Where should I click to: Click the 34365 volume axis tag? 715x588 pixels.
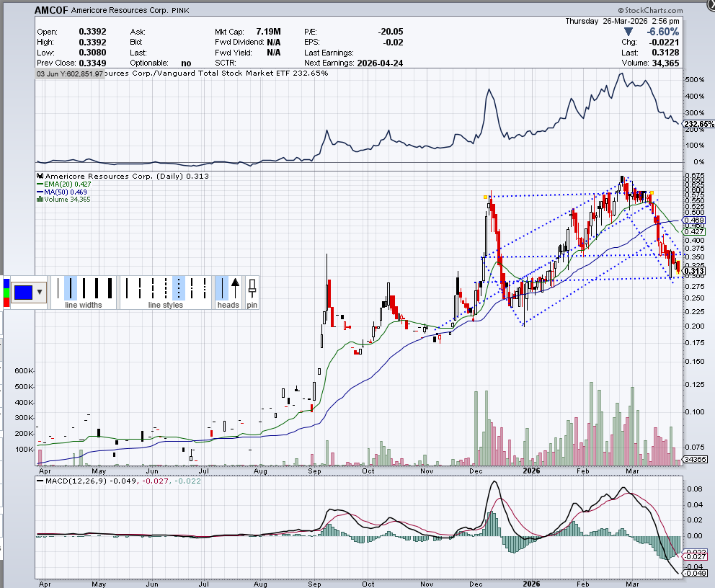(695, 460)
